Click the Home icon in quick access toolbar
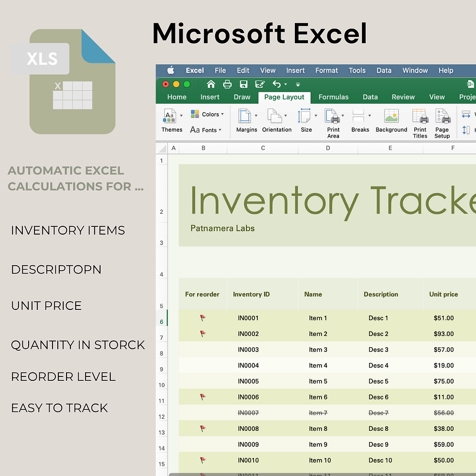The width and height of the screenshot is (476, 476). pyautogui.click(x=211, y=84)
